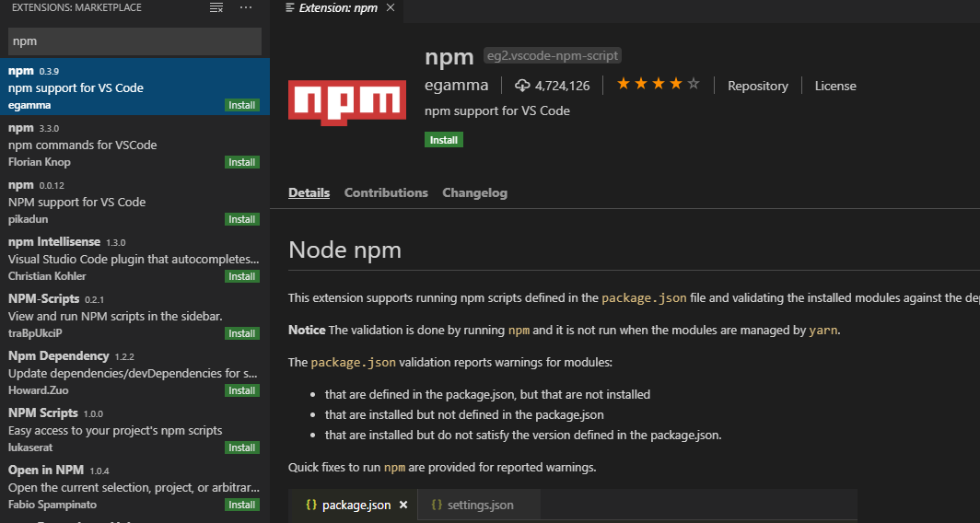Click the egamma publisher name in details

tap(456, 86)
